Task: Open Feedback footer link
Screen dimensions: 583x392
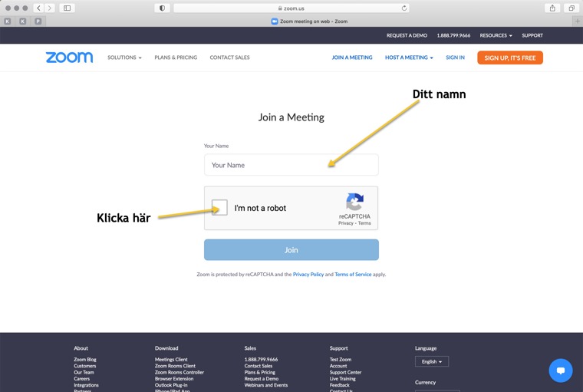Action: [340, 385]
